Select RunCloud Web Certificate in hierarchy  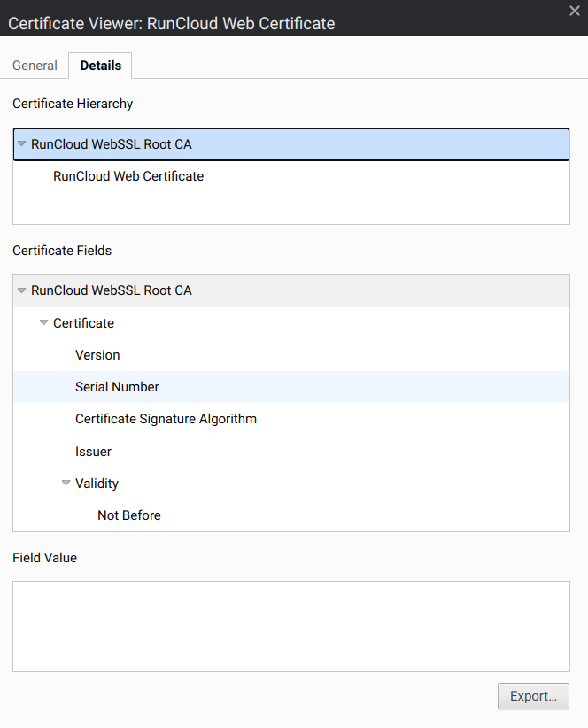click(291, 176)
